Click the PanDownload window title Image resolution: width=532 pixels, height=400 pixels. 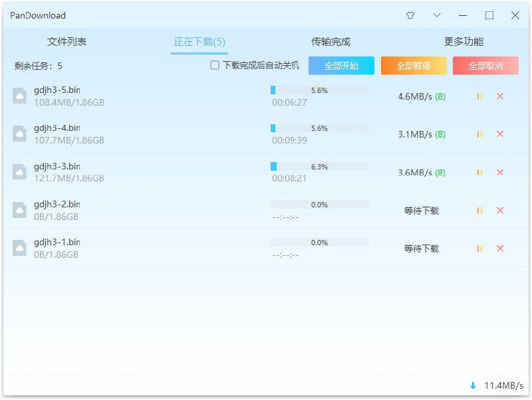[38, 15]
